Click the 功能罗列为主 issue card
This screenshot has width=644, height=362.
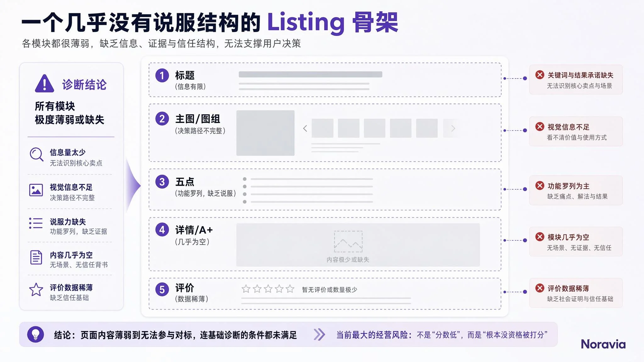click(x=576, y=190)
